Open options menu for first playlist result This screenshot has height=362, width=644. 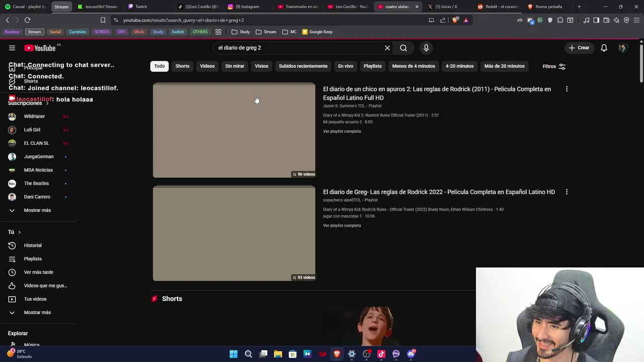pyautogui.click(x=567, y=89)
